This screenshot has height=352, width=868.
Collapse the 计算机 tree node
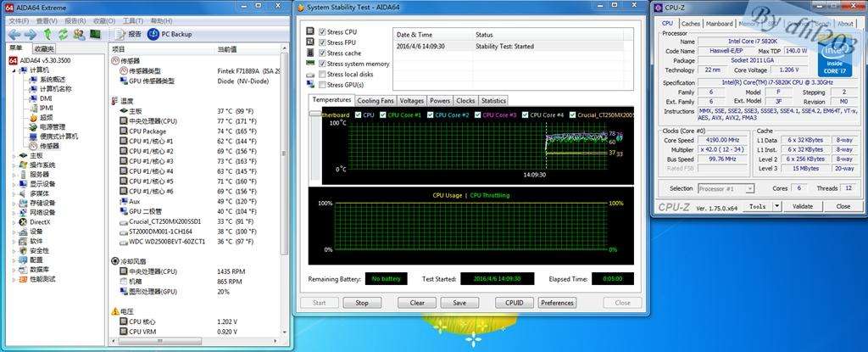click(14, 70)
